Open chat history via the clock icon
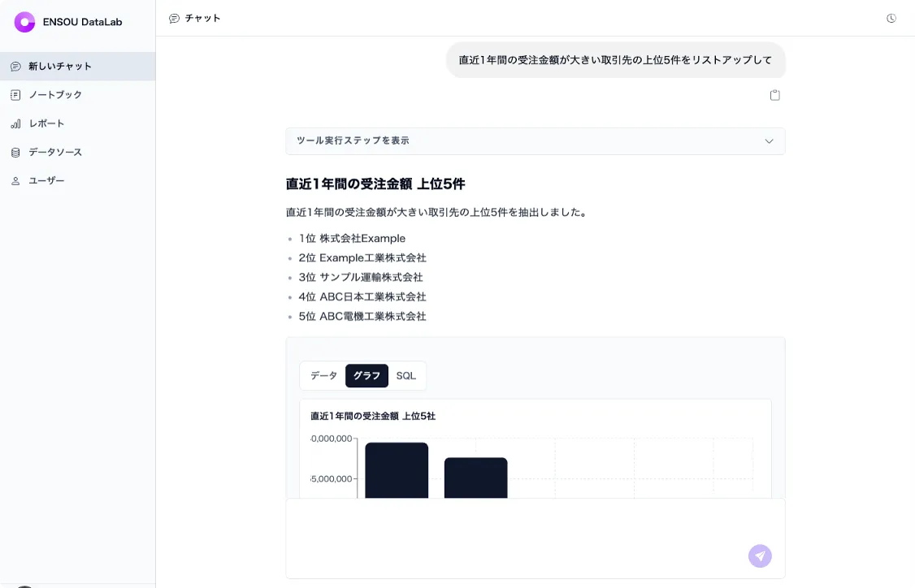915x588 pixels. 891,18
